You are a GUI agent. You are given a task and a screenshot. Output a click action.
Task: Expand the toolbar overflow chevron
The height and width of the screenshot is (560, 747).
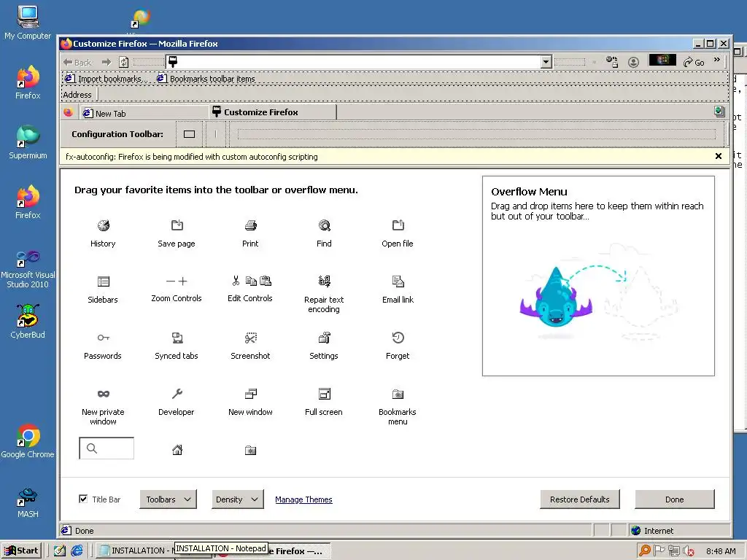[717, 60]
